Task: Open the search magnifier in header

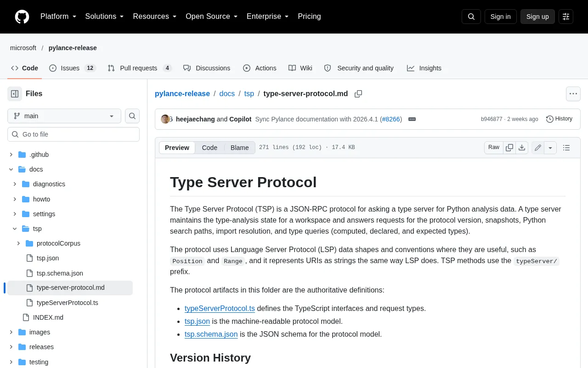Action: point(471,17)
